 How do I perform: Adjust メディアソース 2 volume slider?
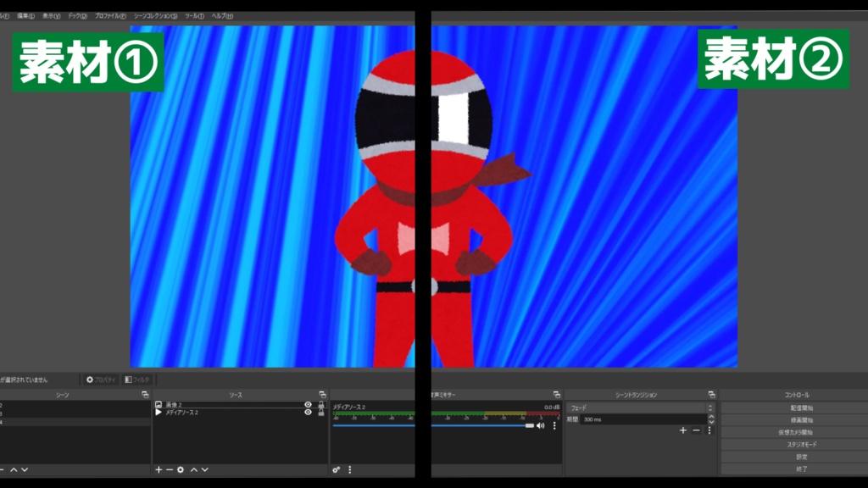coord(433,425)
